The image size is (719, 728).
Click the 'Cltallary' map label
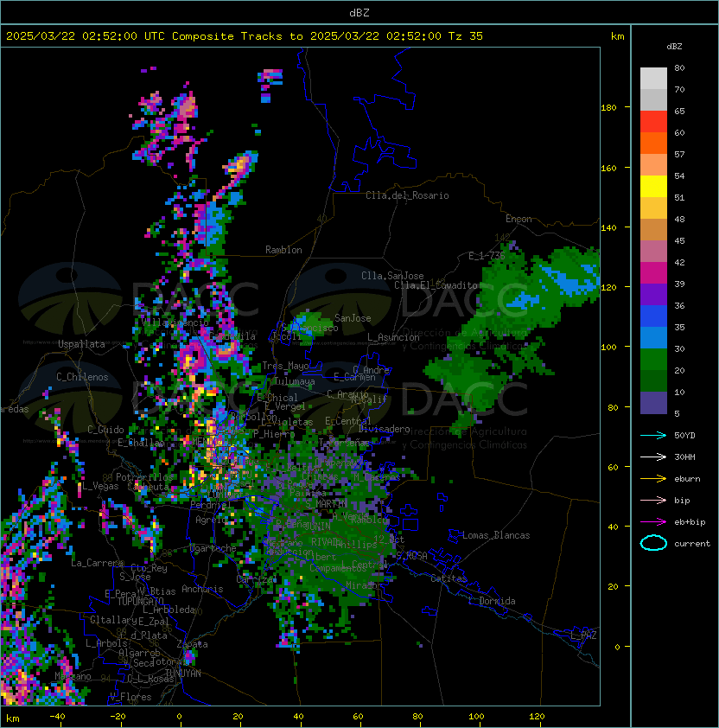pyautogui.click(x=113, y=620)
